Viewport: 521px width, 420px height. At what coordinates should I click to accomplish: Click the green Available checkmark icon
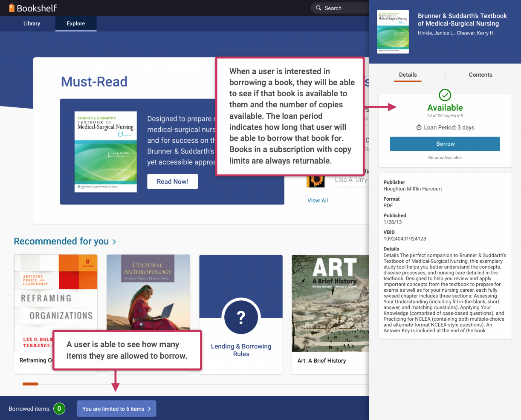(445, 95)
